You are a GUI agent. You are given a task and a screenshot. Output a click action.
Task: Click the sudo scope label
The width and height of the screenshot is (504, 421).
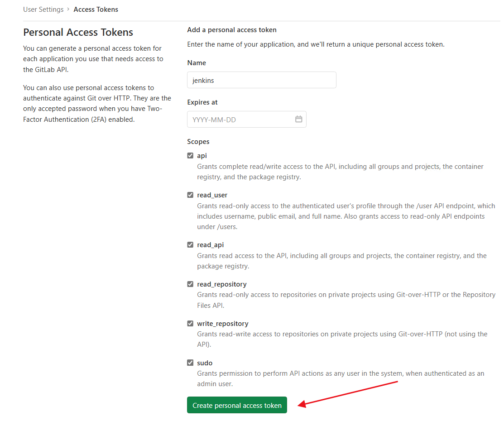[x=205, y=363]
